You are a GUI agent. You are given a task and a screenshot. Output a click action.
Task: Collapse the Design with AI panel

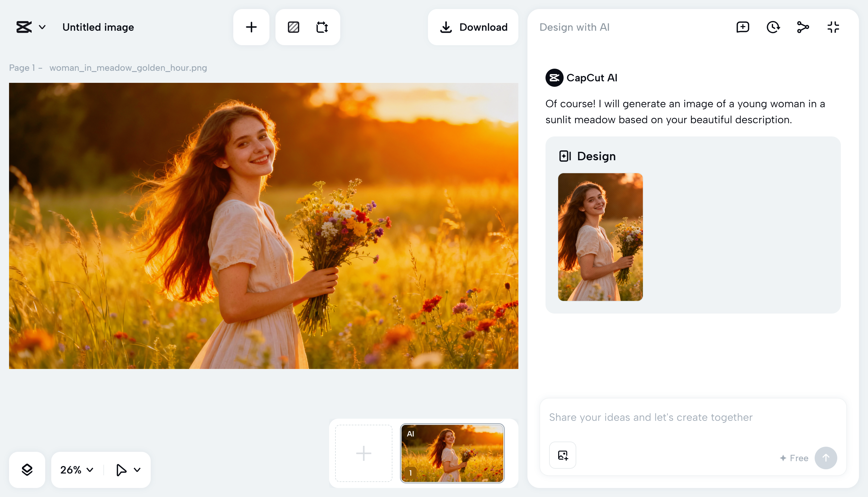pyautogui.click(x=833, y=27)
